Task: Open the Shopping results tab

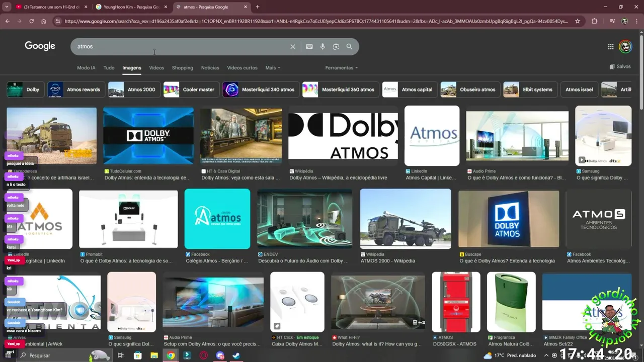Action: pos(182,68)
